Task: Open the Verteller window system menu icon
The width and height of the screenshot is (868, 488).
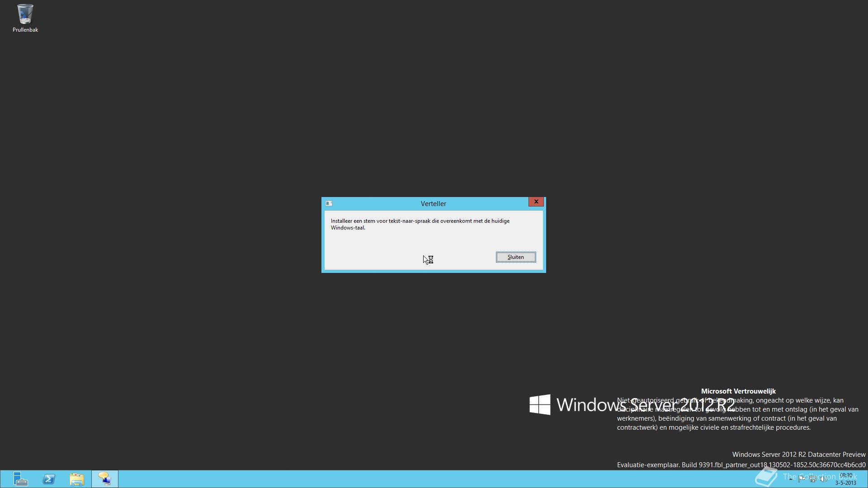Action: pos(329,203)
